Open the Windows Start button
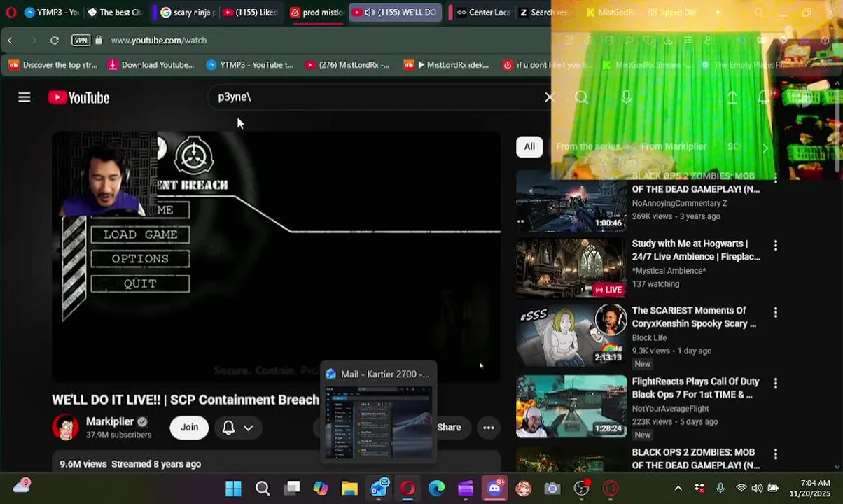Image resolution: width=843 pixels, height=504 pixels. (234, 489)
